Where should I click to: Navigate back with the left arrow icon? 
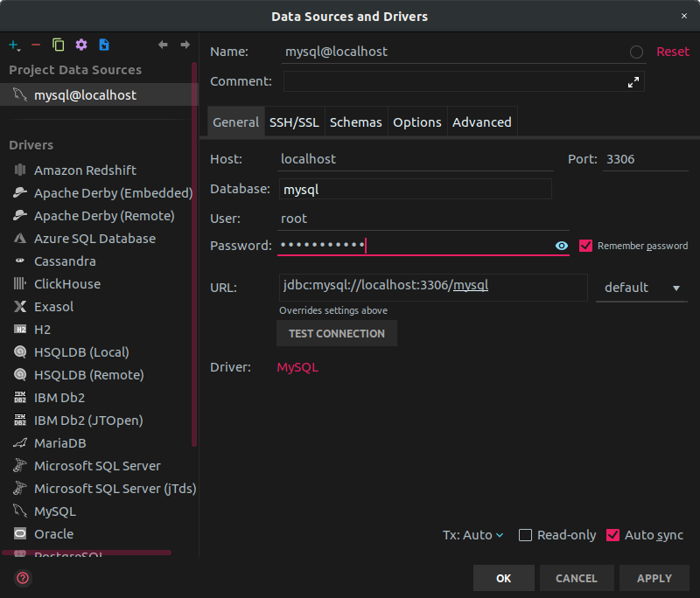point(163,45)
